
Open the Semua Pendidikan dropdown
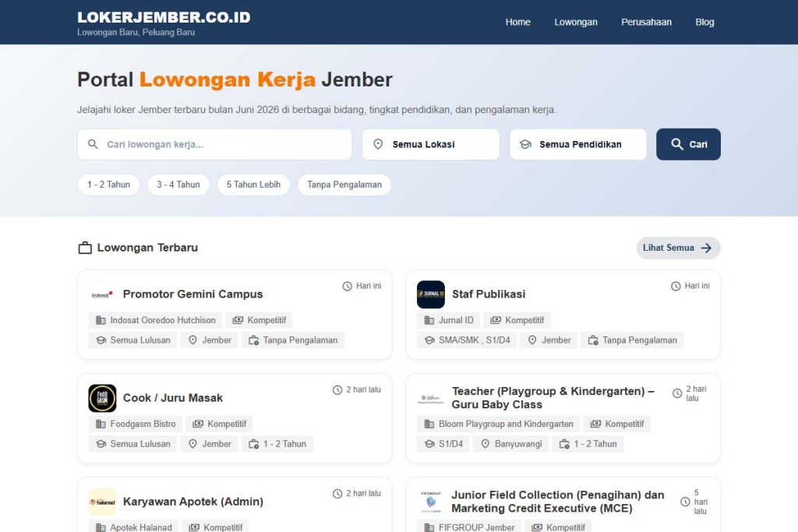[577, 144]
